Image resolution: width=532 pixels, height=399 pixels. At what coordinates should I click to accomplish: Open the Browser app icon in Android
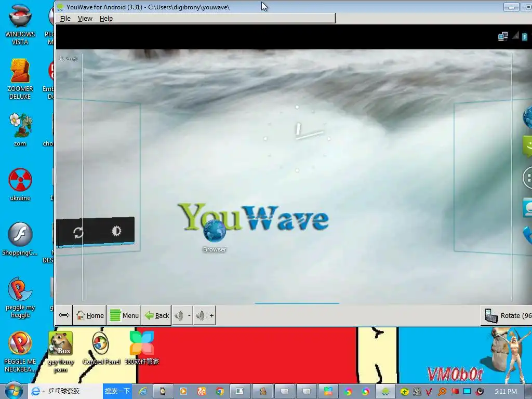[215, 236]
